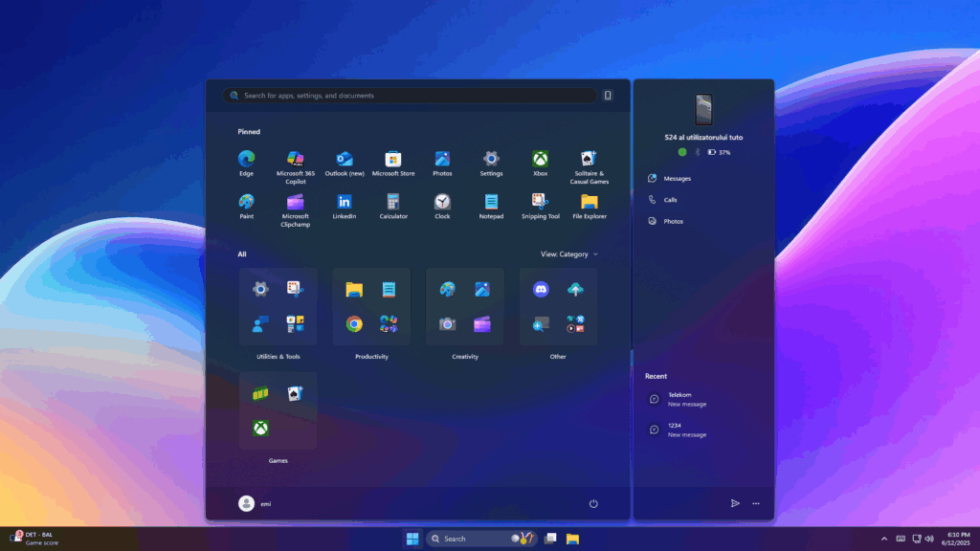Launch the Snipping Tool
This screenshot has height=551, width=980.
pos(540,207)
